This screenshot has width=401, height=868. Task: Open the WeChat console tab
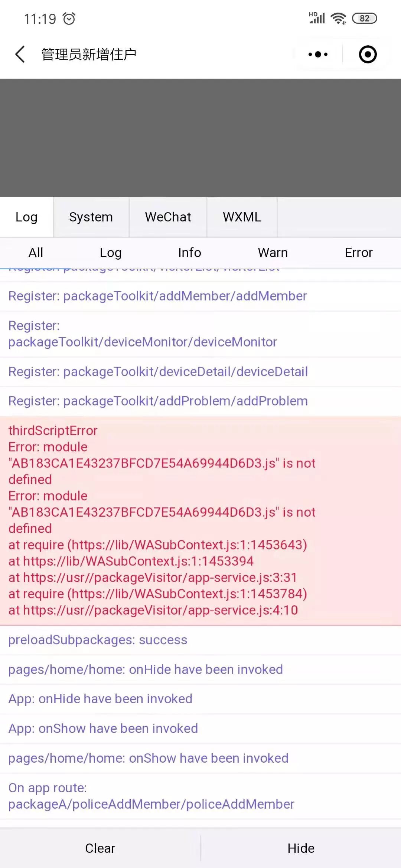tap(168, 217)
